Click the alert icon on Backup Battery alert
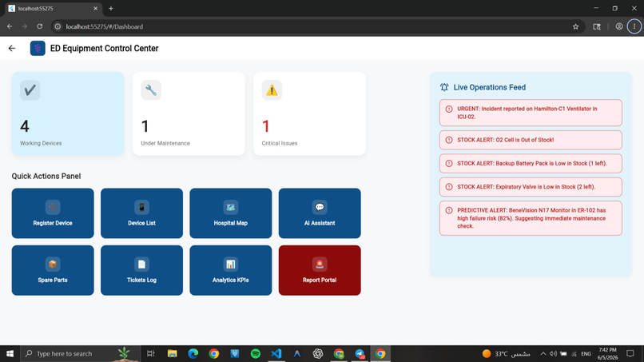 tap(449, 164)
